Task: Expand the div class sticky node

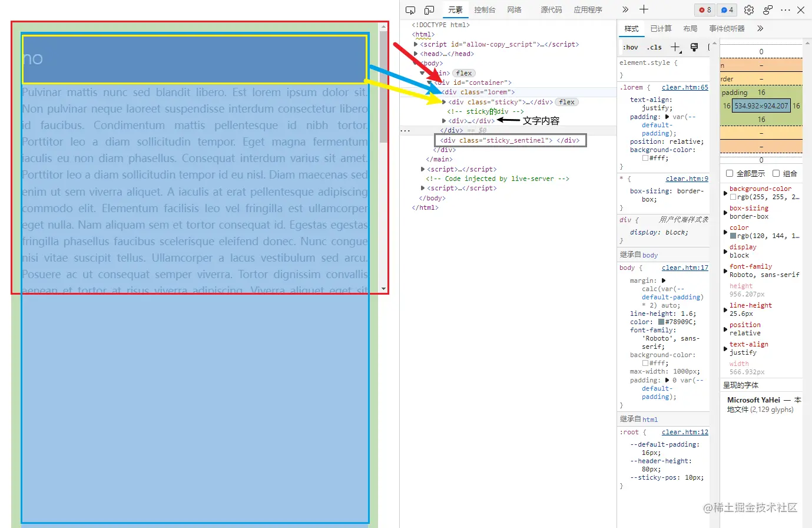Action: [x=444, y=102]
